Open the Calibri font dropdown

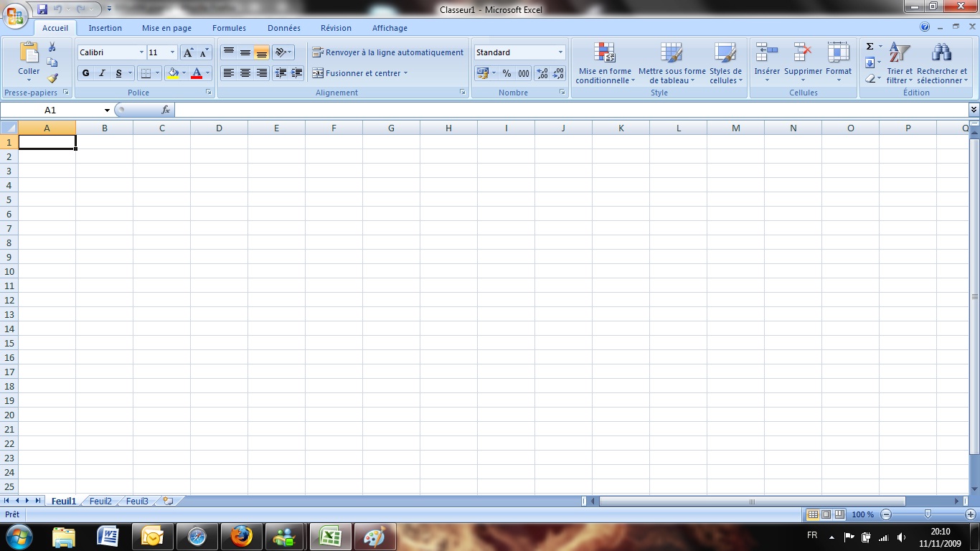click(x=141, y=52)
